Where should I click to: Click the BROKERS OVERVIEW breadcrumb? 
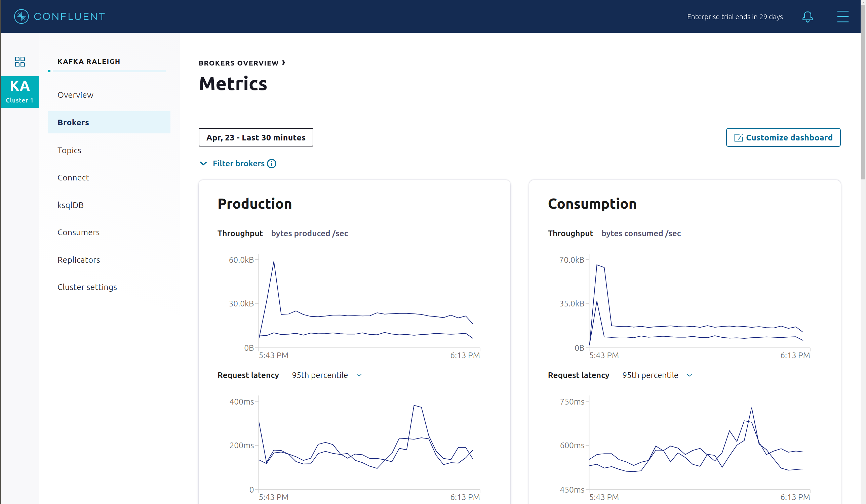(238, 63)
